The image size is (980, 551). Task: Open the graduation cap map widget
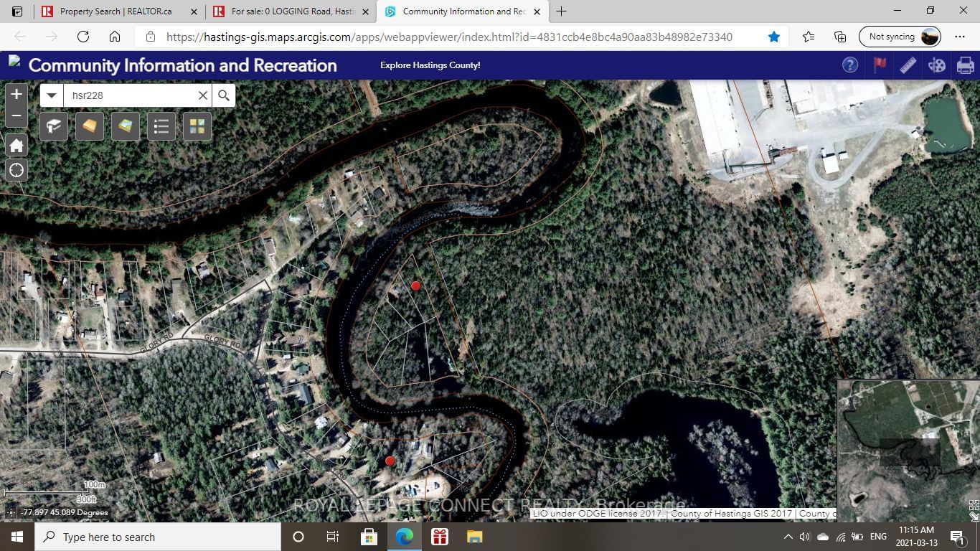coord(54,126)
